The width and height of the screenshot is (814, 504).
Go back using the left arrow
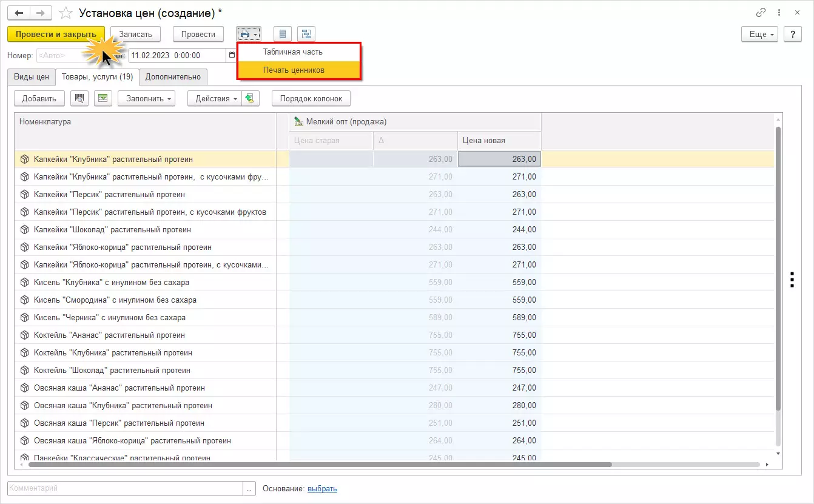(x=19, y=13)
